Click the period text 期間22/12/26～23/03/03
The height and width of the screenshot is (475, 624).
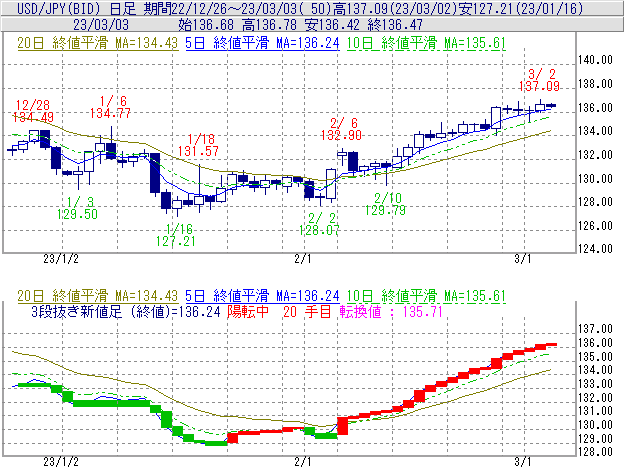click(x=220, y=9)
